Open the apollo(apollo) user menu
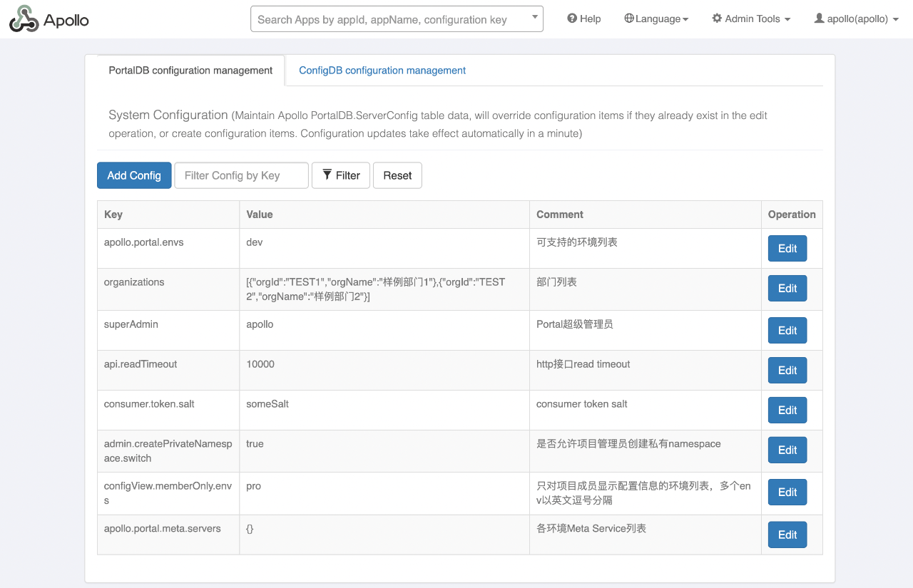Image resolution: width=913 pixels, height=588 pixels. [x=856, y=19]
